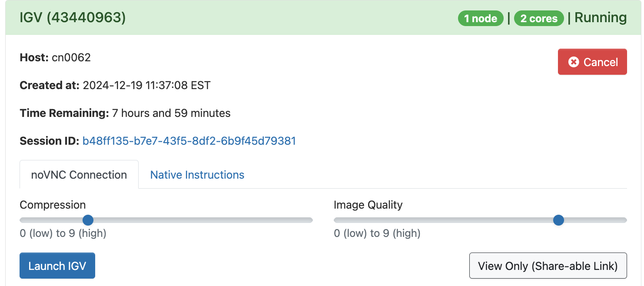The height and width of the screenshot is (286, 644).
Task: Click the Created at timestamp
Action: click(x=146, y=85)
